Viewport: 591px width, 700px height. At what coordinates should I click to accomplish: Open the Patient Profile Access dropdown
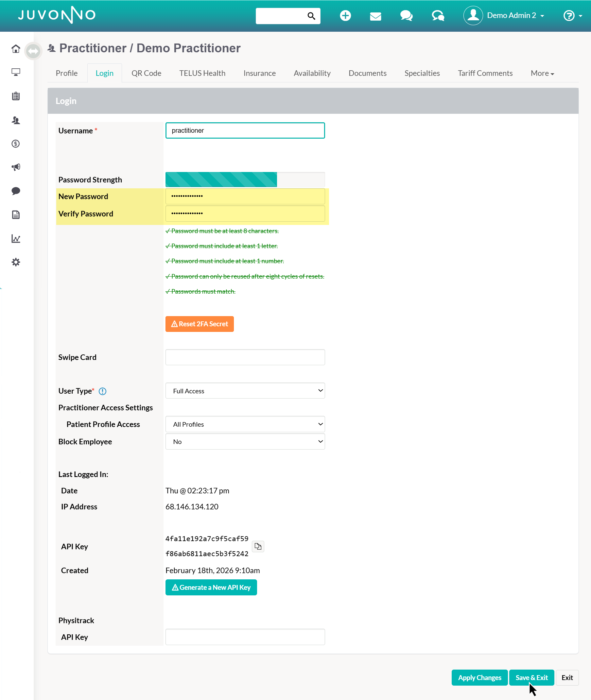coord(245,424)
